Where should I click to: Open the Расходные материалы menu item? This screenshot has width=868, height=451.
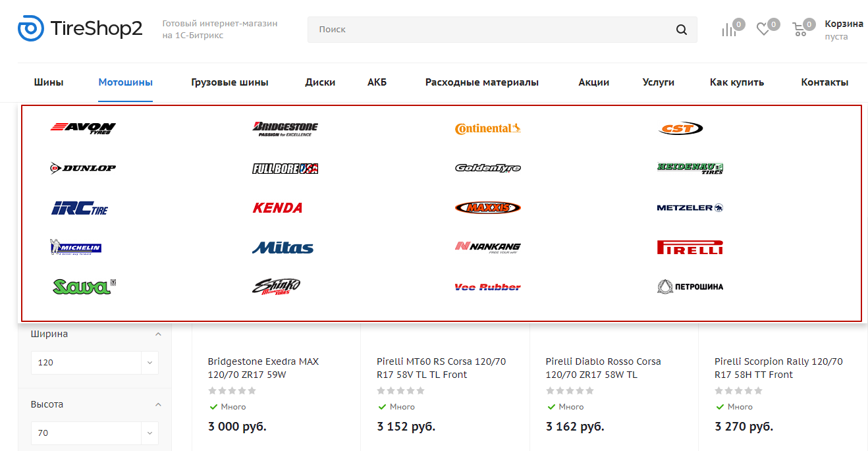pos(482,82)
